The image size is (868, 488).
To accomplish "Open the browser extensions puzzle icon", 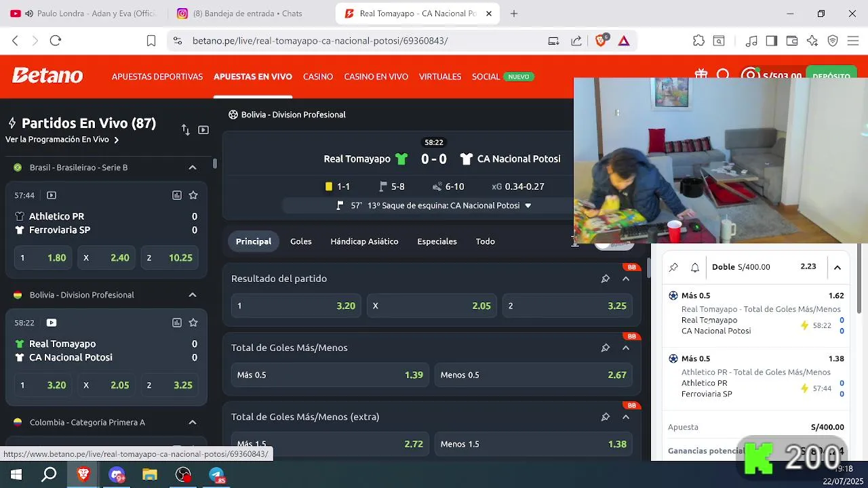I will [x=698, y=41].
